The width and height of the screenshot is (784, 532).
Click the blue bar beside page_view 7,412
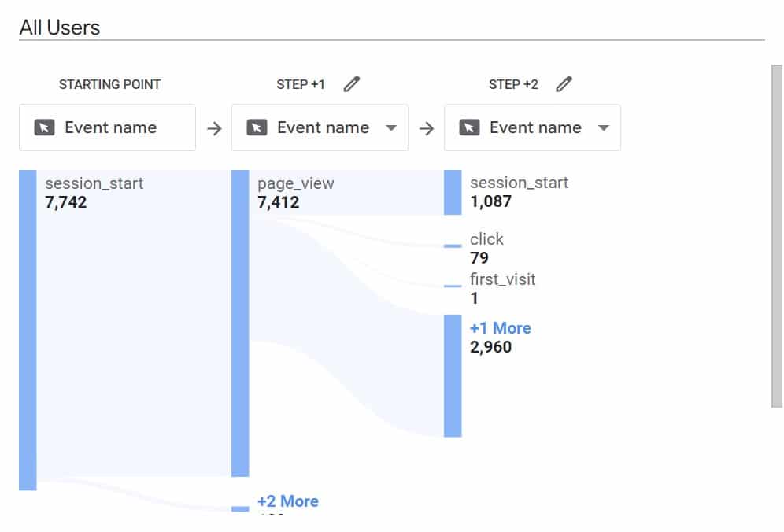(x=240, y=323)
